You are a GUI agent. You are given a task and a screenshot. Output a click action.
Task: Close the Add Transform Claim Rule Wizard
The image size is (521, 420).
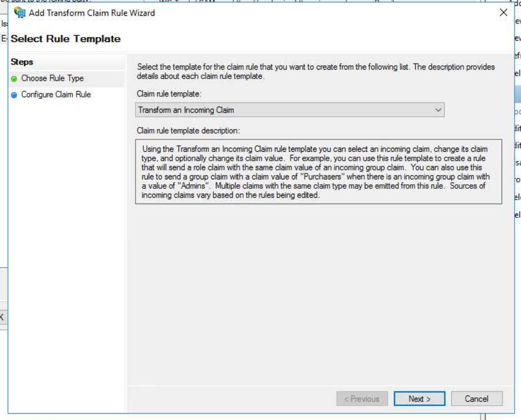click(503, 13)
